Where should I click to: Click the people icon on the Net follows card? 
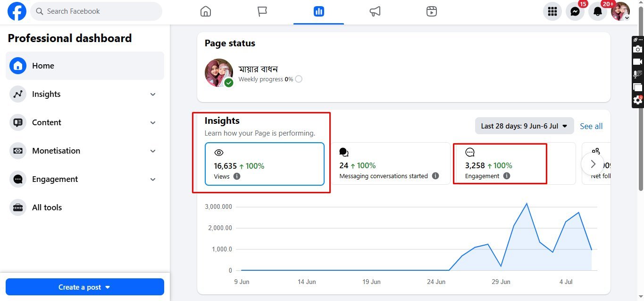click(x=596, y=151)
